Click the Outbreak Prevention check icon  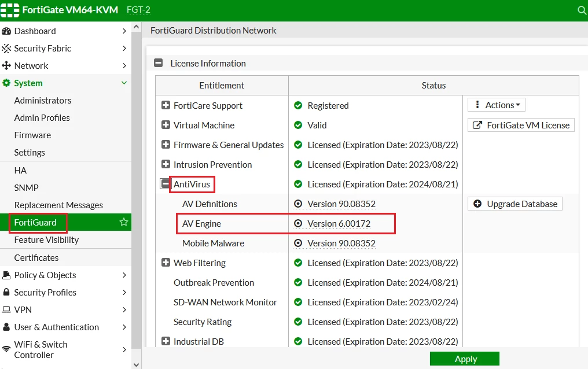[298, 282]
